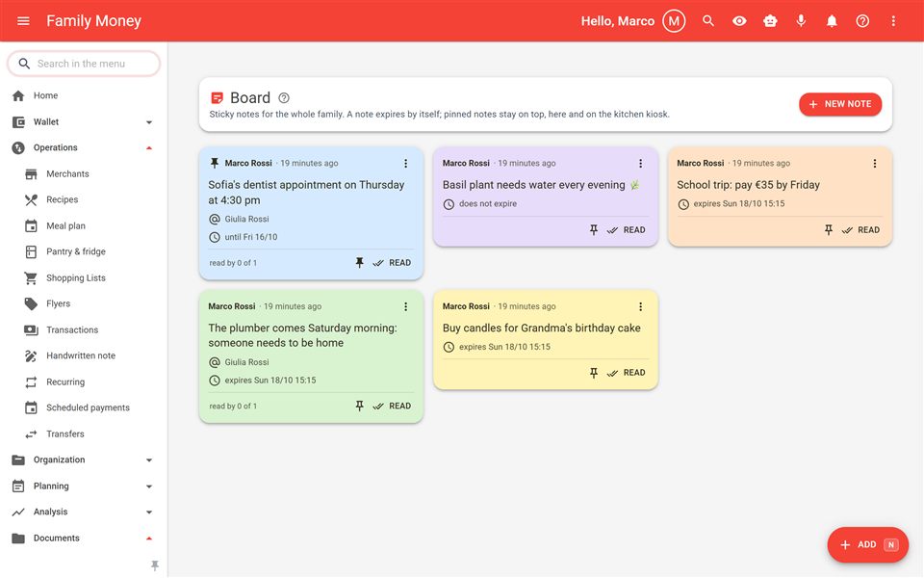
Task: Pin the Basil plant note
Action: [594, 230]
